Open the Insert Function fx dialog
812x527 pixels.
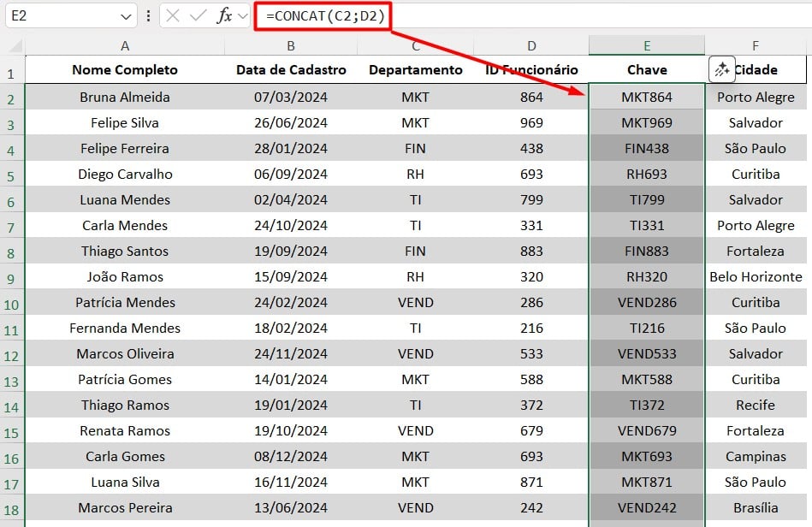point(224,15)
